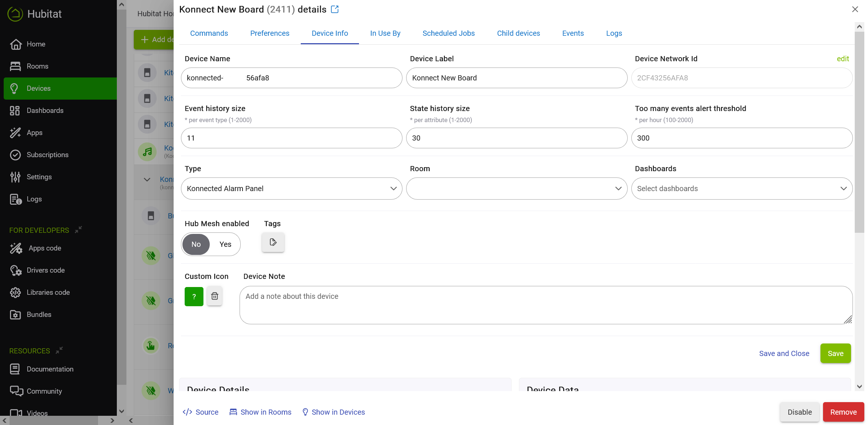This screenshot has width=868, height=425.
Task: Open the Events tab
Action: (573, 33)
